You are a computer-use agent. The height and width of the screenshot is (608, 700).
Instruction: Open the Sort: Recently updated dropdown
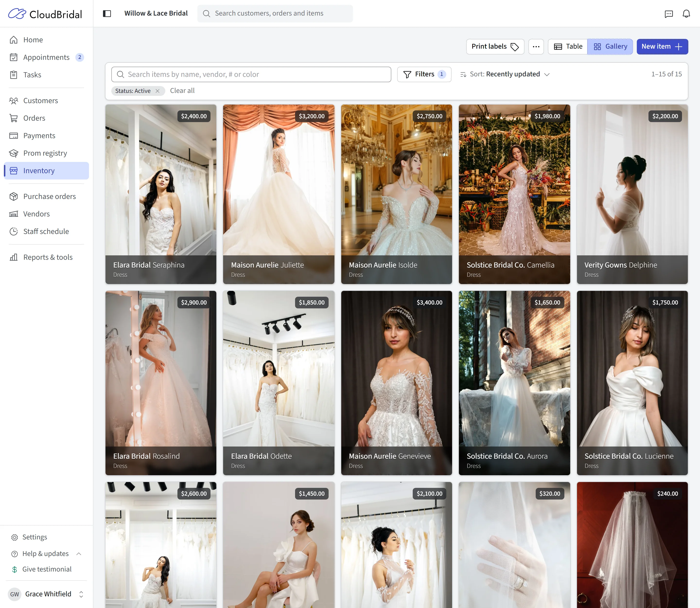point(505,74)
